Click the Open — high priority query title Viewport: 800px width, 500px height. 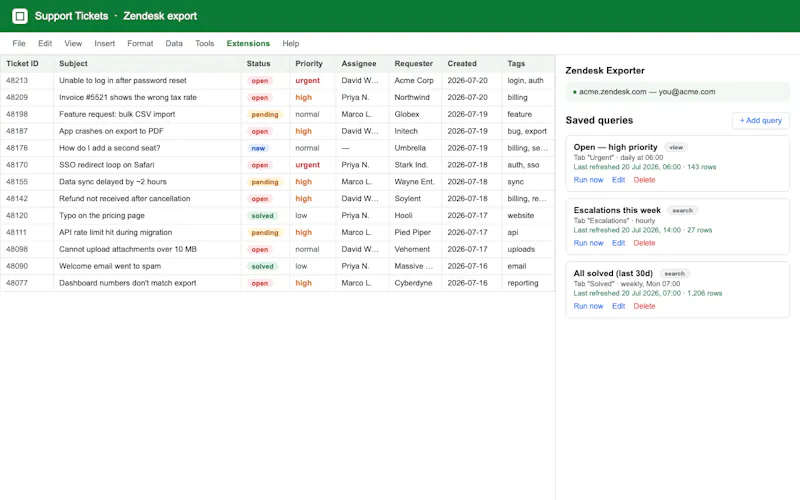click(615, 147)
